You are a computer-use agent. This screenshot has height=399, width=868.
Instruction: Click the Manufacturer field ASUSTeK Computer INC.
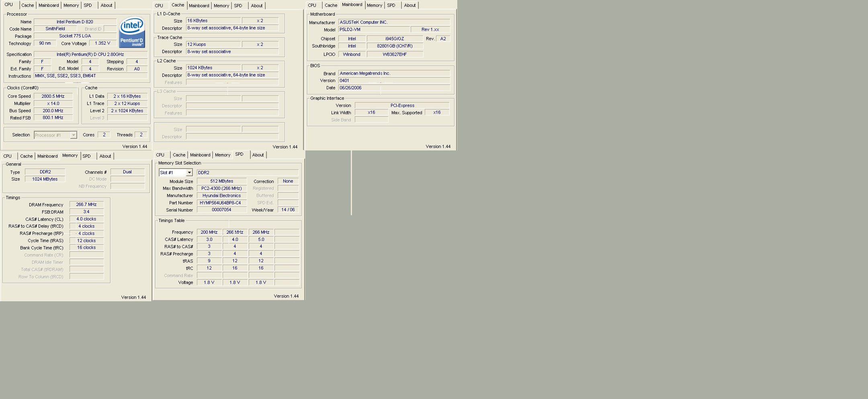pos(394,23)
